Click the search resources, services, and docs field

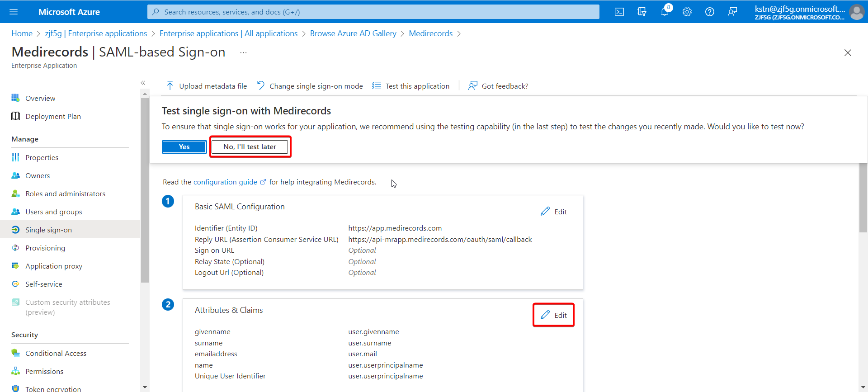pos(373,12)
